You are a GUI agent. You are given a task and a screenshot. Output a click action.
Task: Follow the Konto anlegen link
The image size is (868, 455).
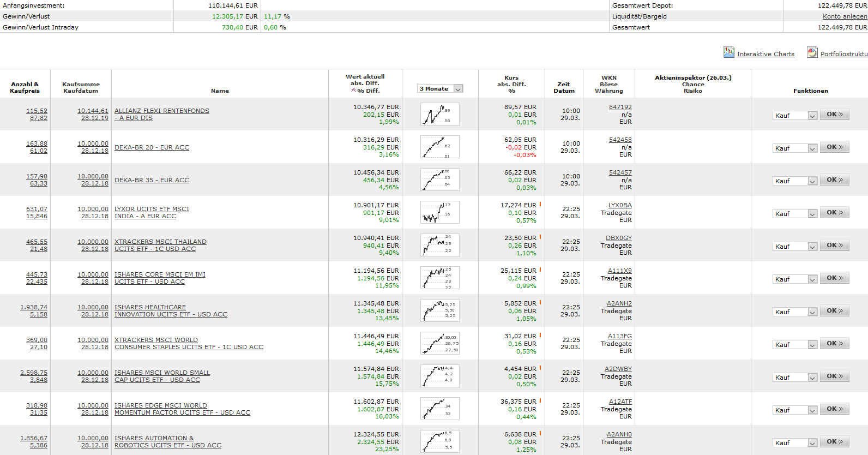(845, 16)
